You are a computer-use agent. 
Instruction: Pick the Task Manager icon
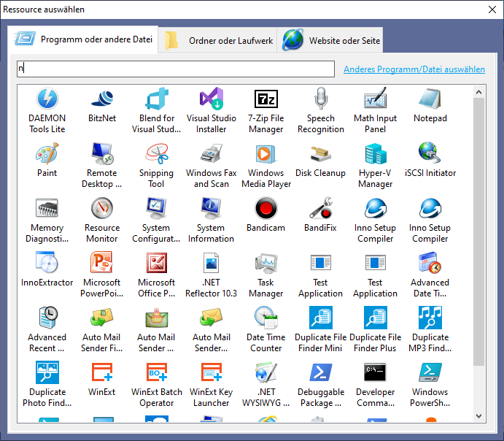coord(265,262)
